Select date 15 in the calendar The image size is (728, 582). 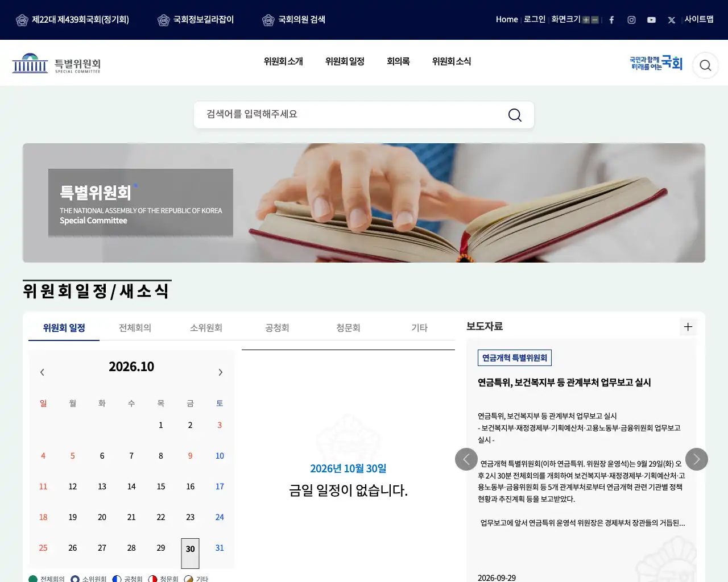pos(161,487)
